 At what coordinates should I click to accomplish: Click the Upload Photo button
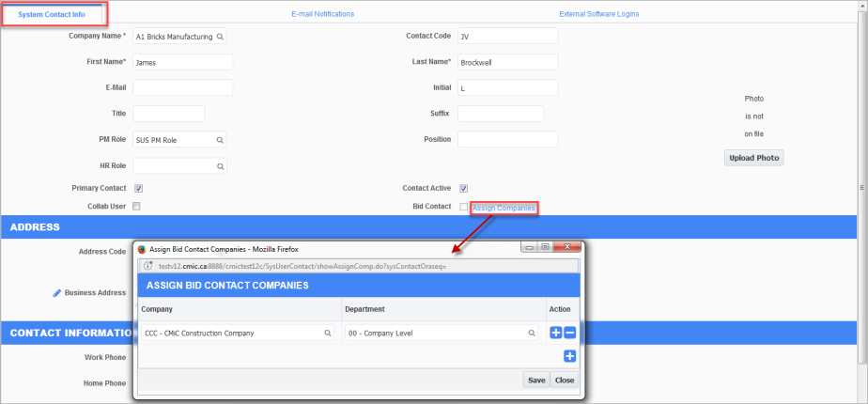point(754,158)
